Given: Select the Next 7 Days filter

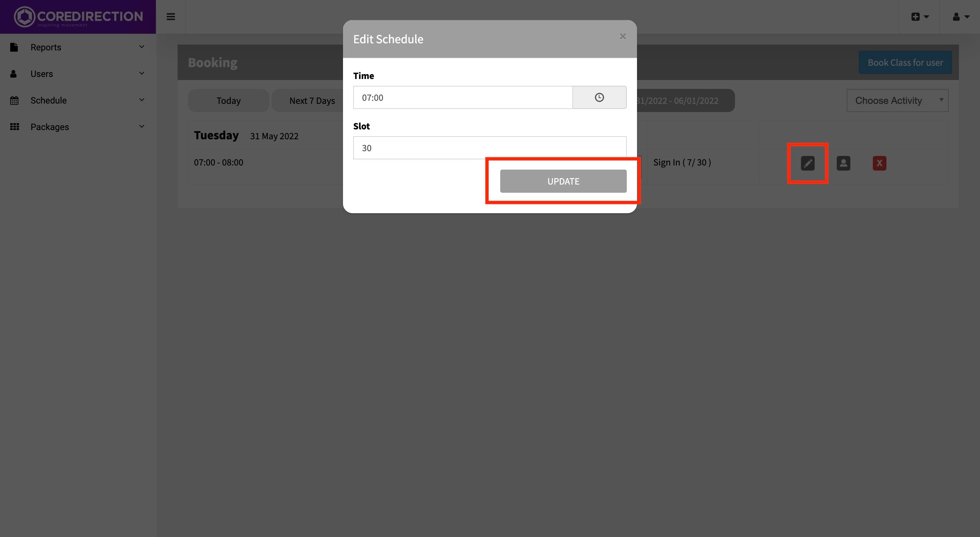Looking at the screenshot, I should [312, 100].
